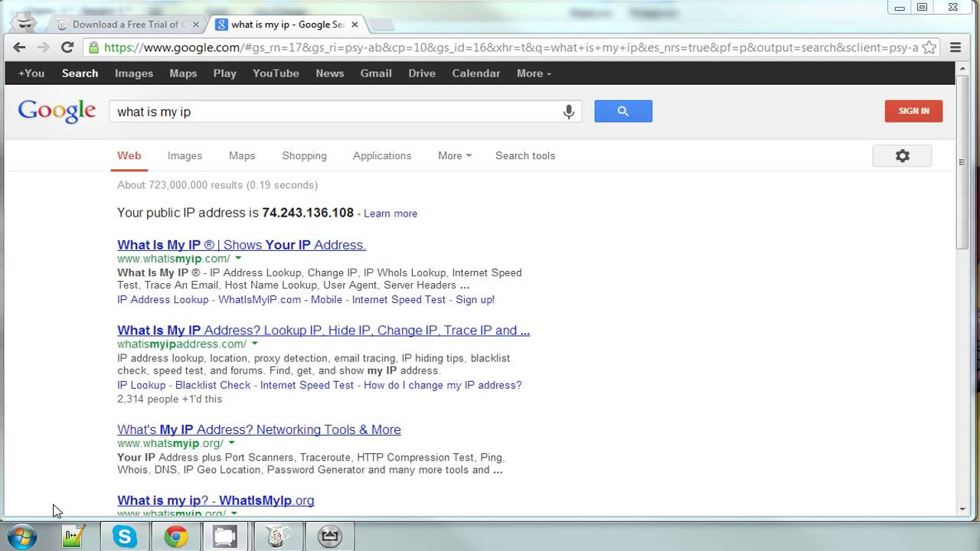The image size is (980, 551).
Task: Reload the page with the refresh icon
Action: coord(67,47)
